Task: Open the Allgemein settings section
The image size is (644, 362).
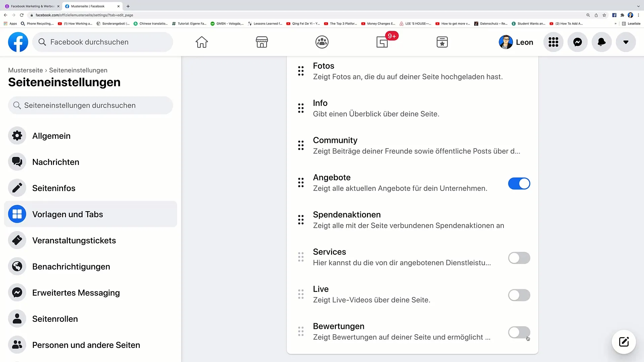Action: [91, 136]
